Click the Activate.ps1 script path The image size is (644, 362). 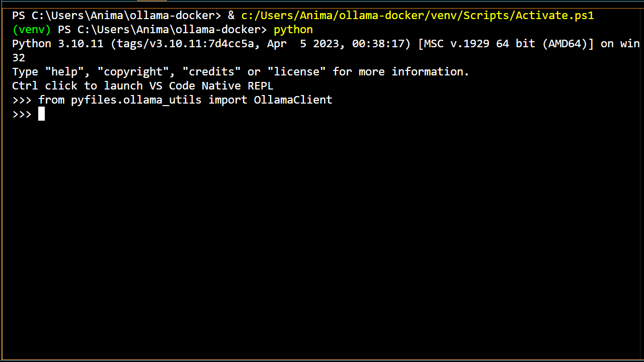coord(417,16)
